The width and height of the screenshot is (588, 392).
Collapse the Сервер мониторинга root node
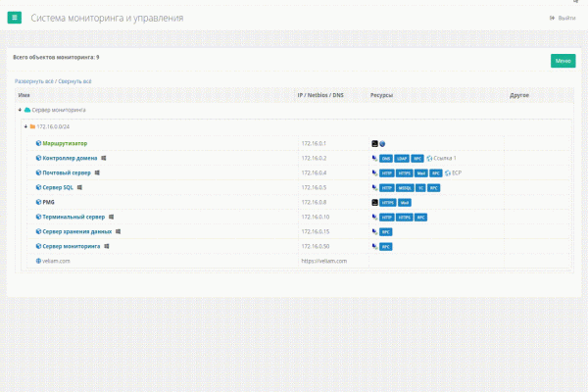(x=19, y=111)
